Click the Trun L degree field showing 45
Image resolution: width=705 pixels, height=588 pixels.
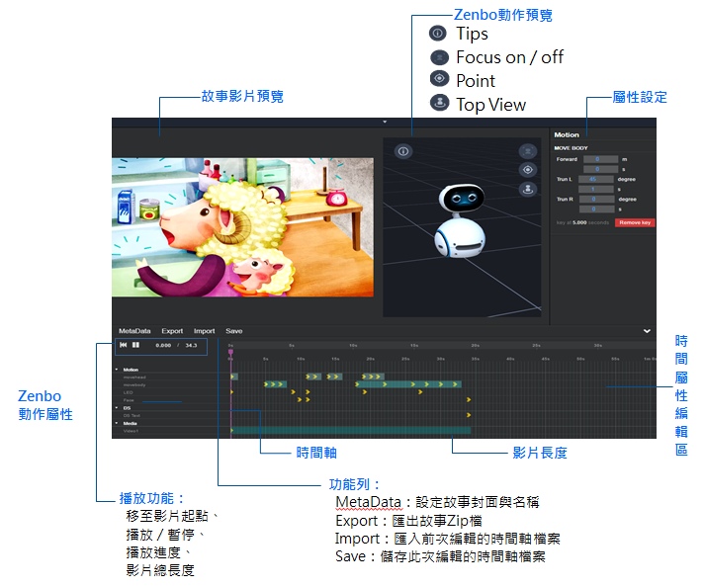596,179
